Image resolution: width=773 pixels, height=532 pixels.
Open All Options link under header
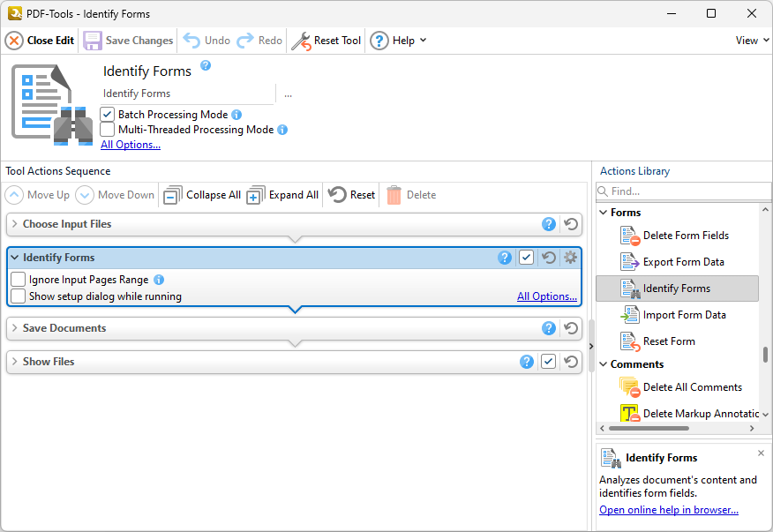pos(131,145)
